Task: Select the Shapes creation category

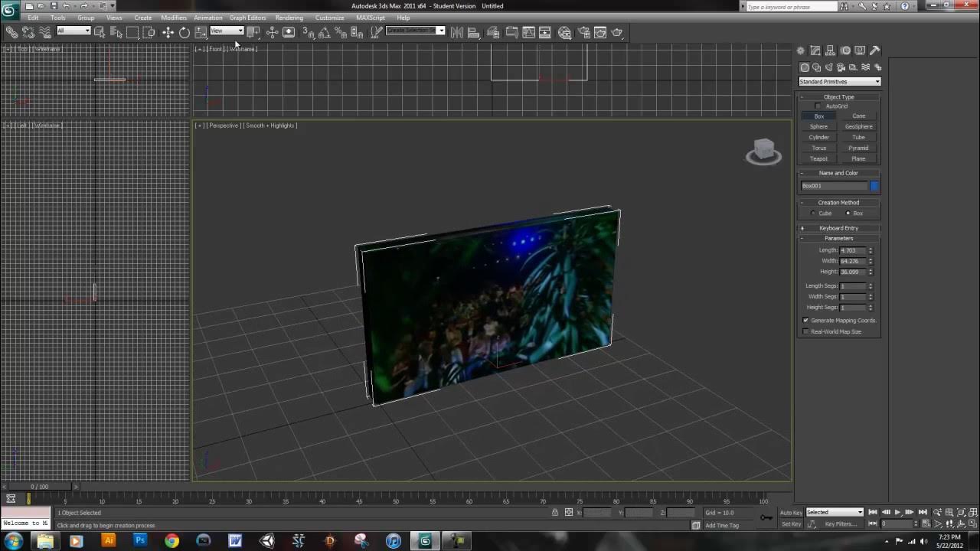Action: pos(817,67)
